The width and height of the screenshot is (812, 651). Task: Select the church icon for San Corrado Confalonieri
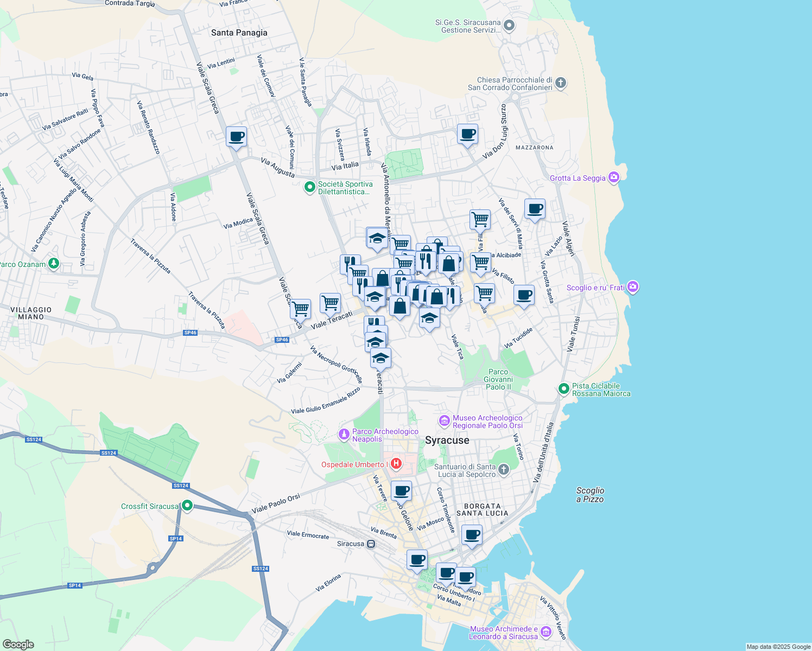pyautogui.click(x=561, y=83)
